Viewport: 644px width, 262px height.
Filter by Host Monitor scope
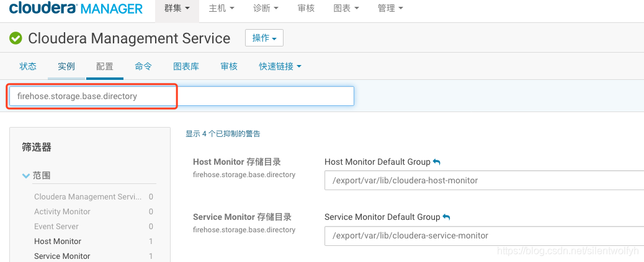[x=58, y=242]
